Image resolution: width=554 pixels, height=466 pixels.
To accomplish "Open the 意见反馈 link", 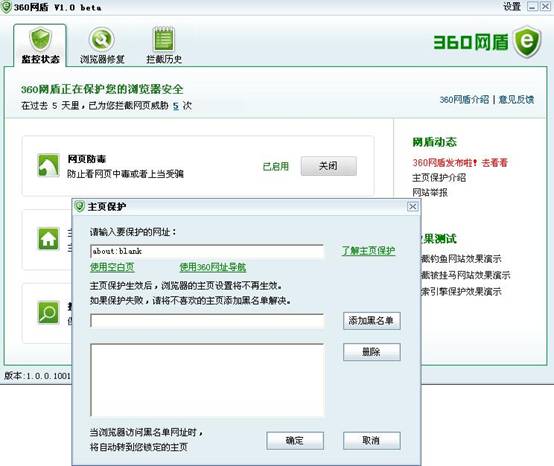I will coord(516,100).
